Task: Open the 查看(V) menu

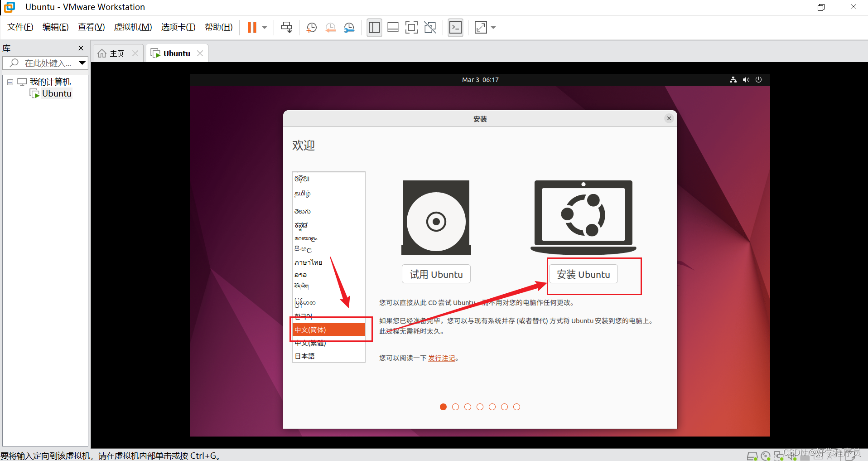Action: [x=91, y=27]
